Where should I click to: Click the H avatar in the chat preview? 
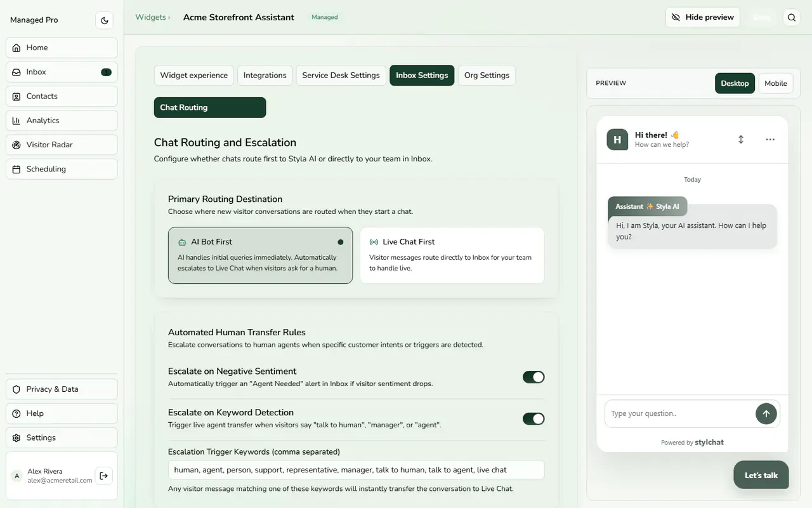pyautogui.click(x=617, y=139)
